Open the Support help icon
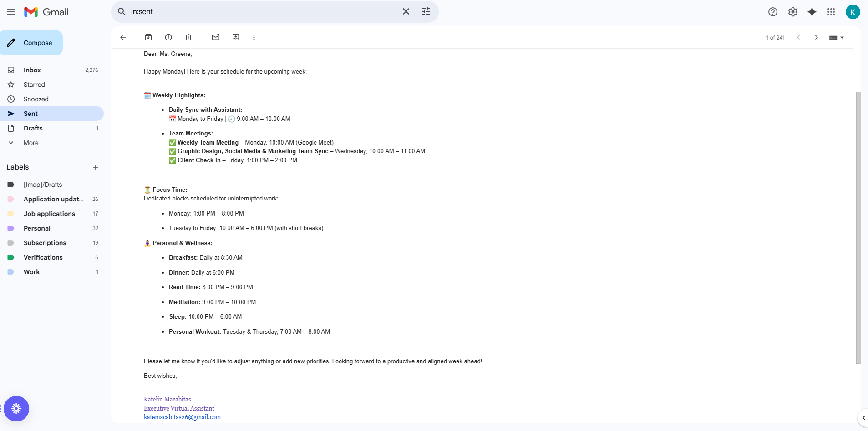This screenshot has width=868, height=431. coord(773,12)
